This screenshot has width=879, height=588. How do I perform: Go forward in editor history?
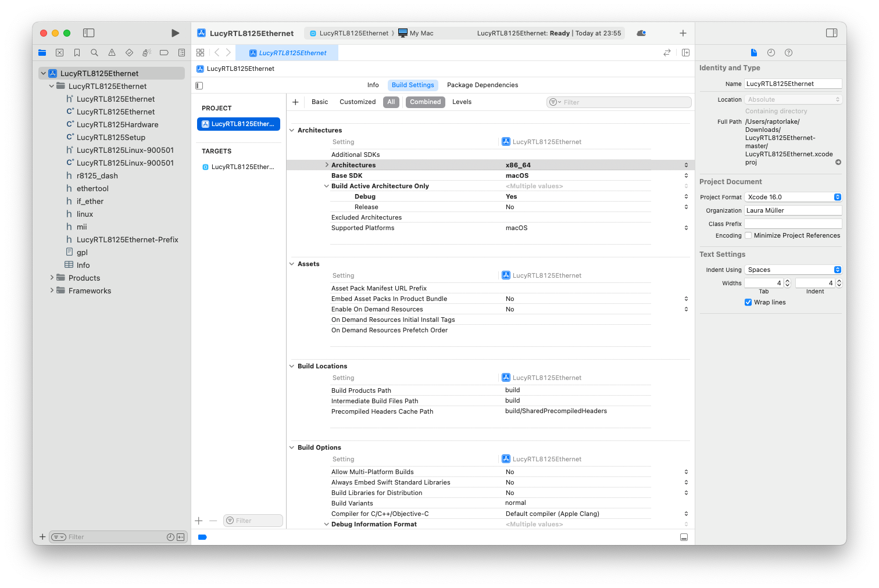(228, 53)
